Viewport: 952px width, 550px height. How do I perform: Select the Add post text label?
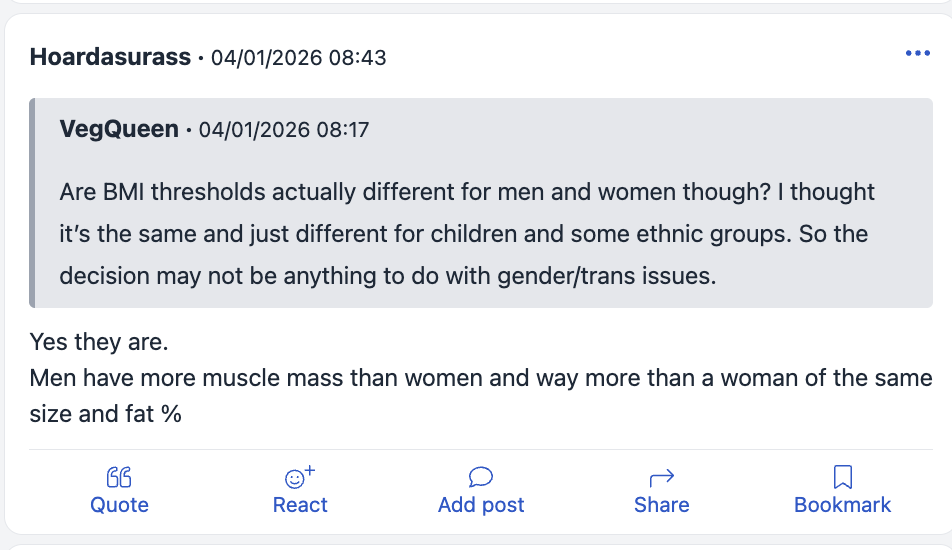(481, 505)
